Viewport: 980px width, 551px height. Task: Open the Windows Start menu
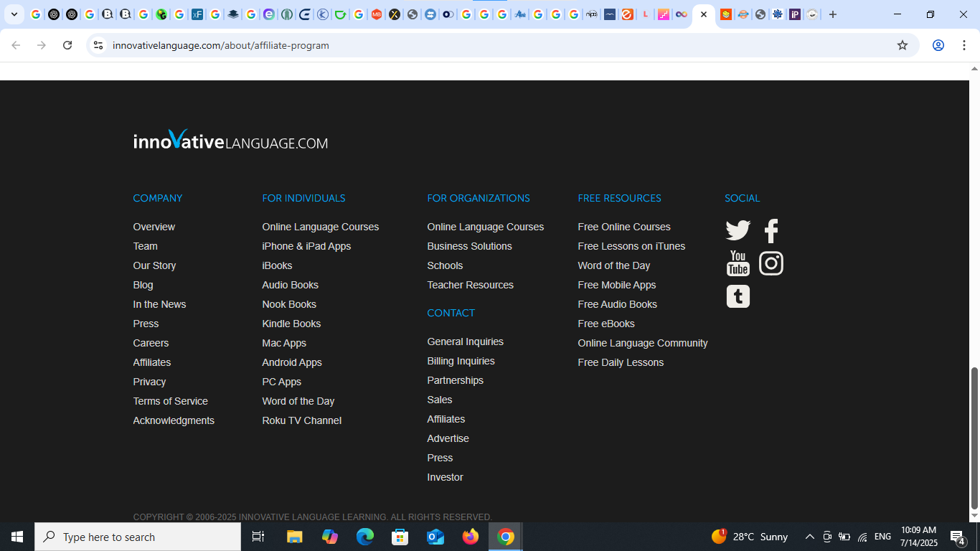click(17, 537)
